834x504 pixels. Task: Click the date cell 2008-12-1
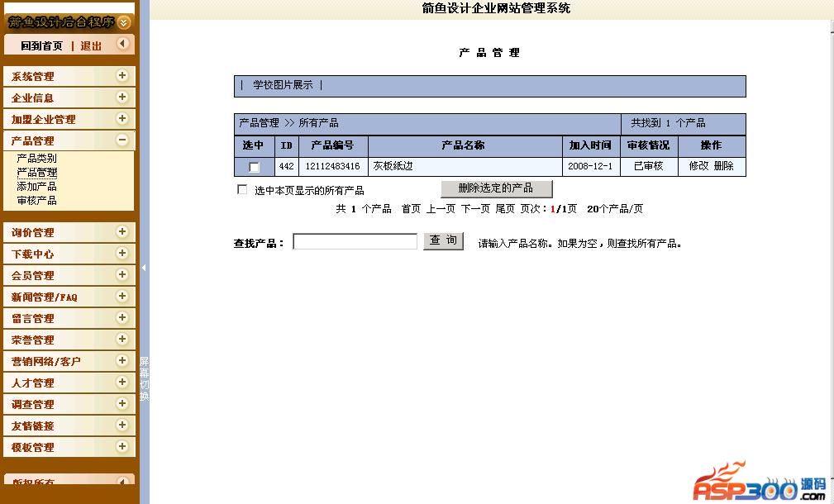click(x=590, y=166)
